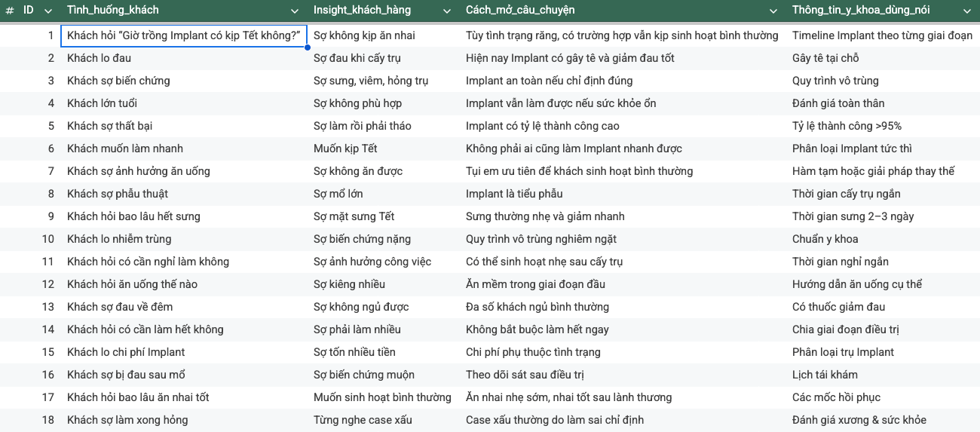Viewport: 980px width, 432px height.
Task: Select cell "Hàm tạm hoặc giải pháp thay thế"
Action: tap(883, 171)
